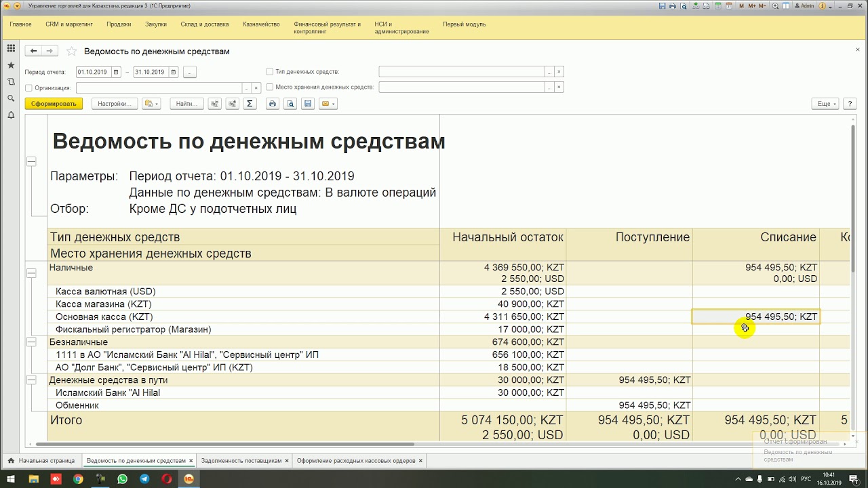Open the report variants dropdown button
Screen dimensions: 868x488
tap(151, 104)
